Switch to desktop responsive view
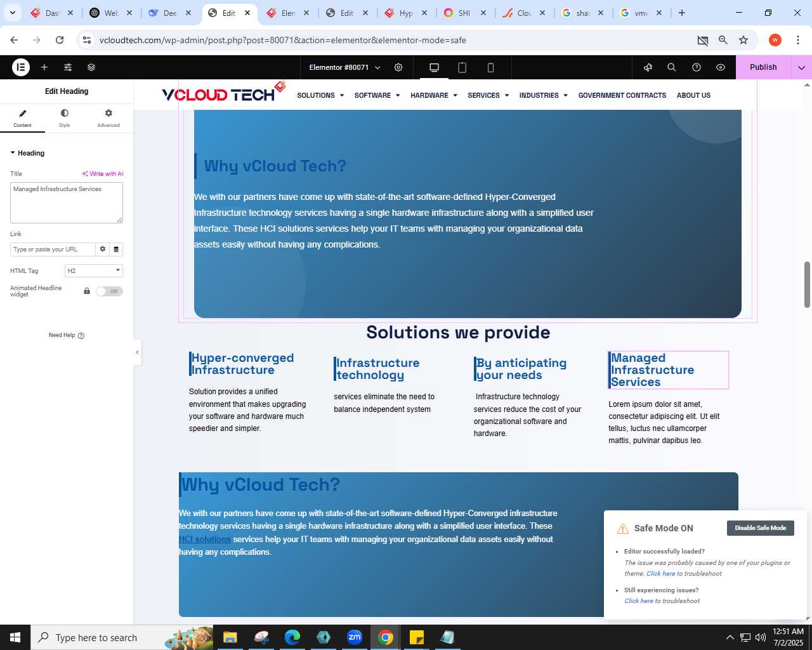This screenshot has width=812, height=650. pos(435,67)
